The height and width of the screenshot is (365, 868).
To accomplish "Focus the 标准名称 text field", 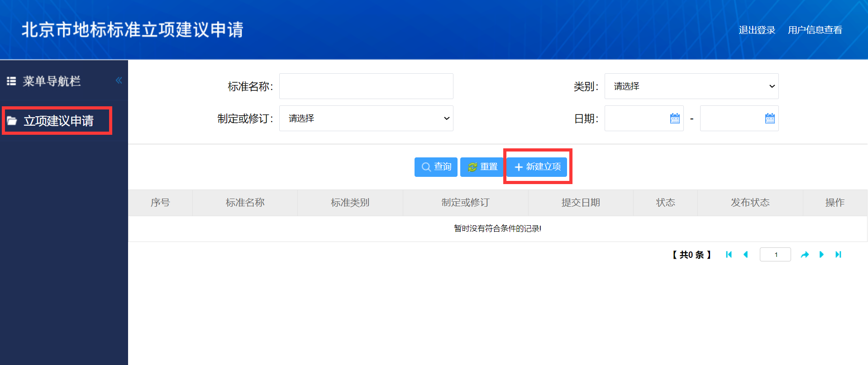I will (366, 86).
